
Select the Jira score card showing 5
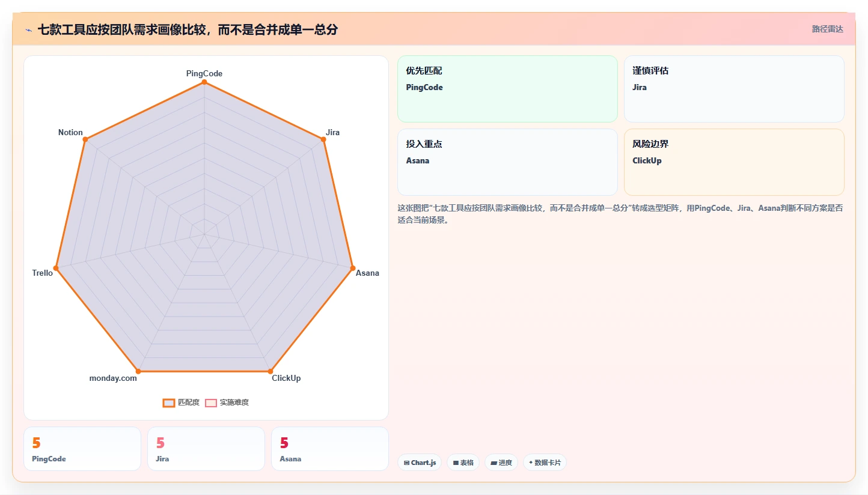point(206,449)
